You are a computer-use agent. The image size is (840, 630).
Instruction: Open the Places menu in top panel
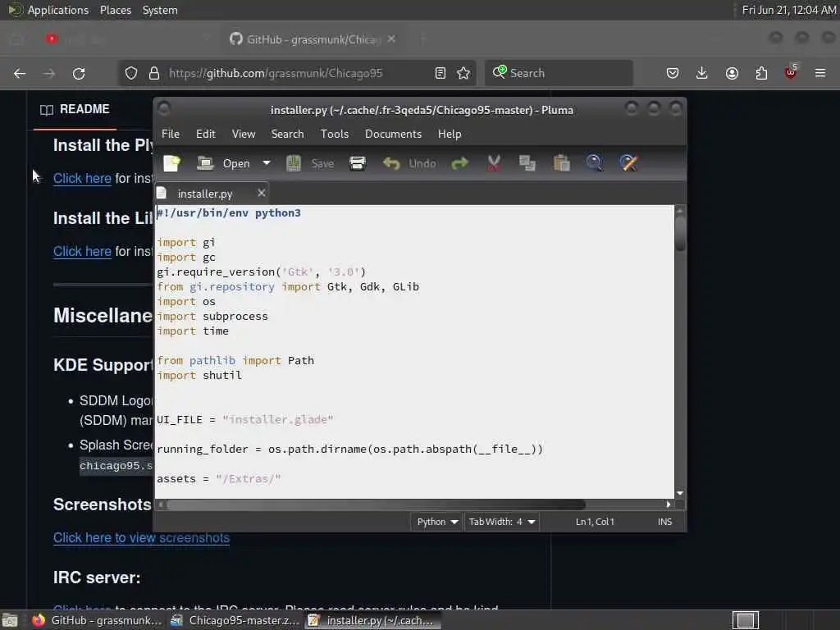(116, 10)
